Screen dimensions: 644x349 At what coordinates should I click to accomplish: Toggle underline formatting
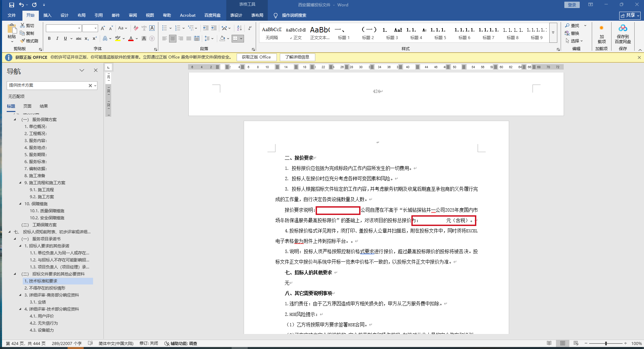coord(65,39)
